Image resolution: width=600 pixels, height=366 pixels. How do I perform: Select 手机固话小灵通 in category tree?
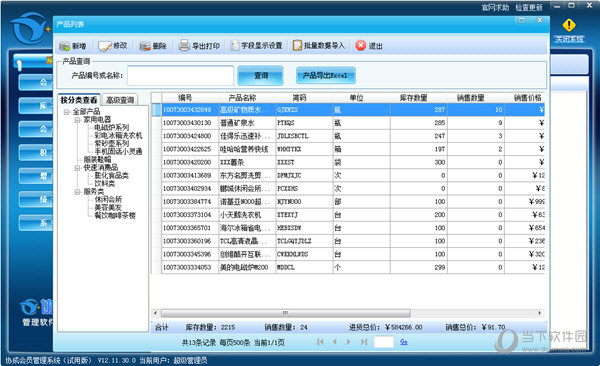(118, 152)
